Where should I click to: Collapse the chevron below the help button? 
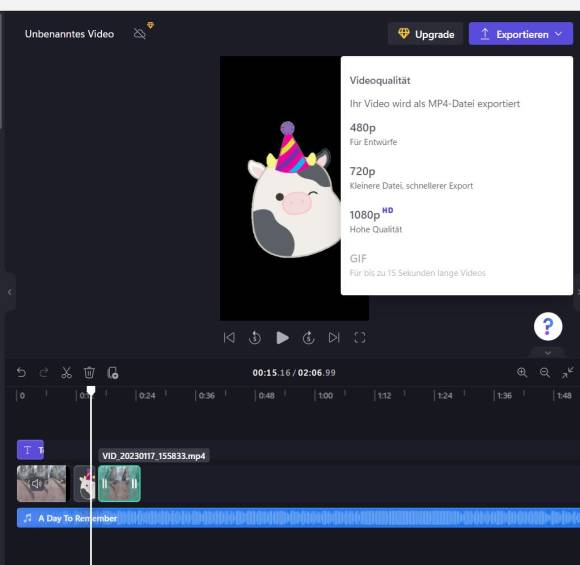(x=548, y=353)
